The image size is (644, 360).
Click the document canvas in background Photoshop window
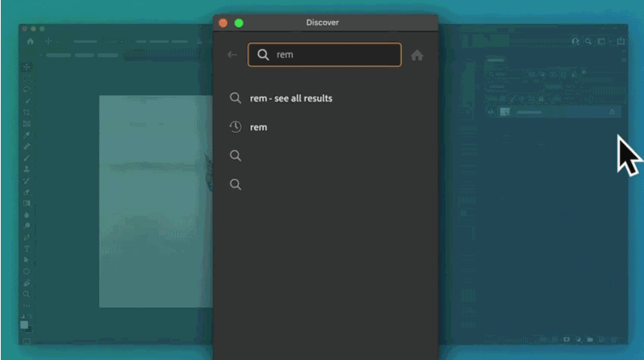(156, 201)
